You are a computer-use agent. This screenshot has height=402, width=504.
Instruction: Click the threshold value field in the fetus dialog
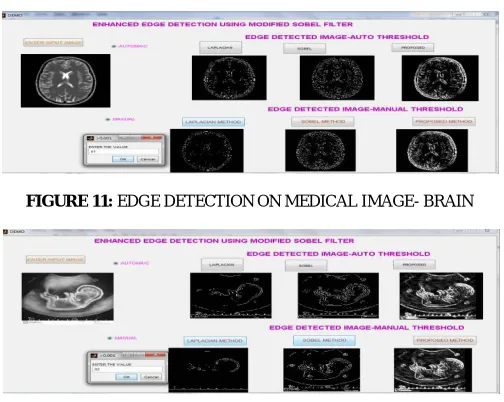coord(127,369)
